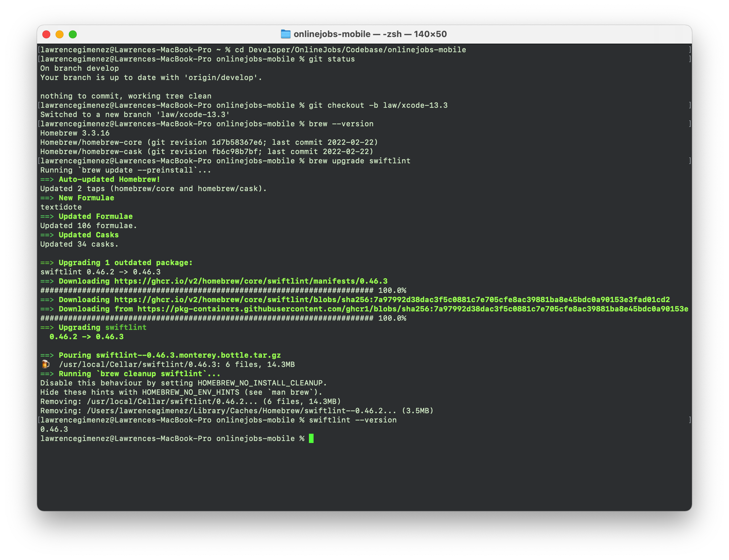
Task: Click the 'Auto-updated Homebrew!' heading
Action: 109,179
